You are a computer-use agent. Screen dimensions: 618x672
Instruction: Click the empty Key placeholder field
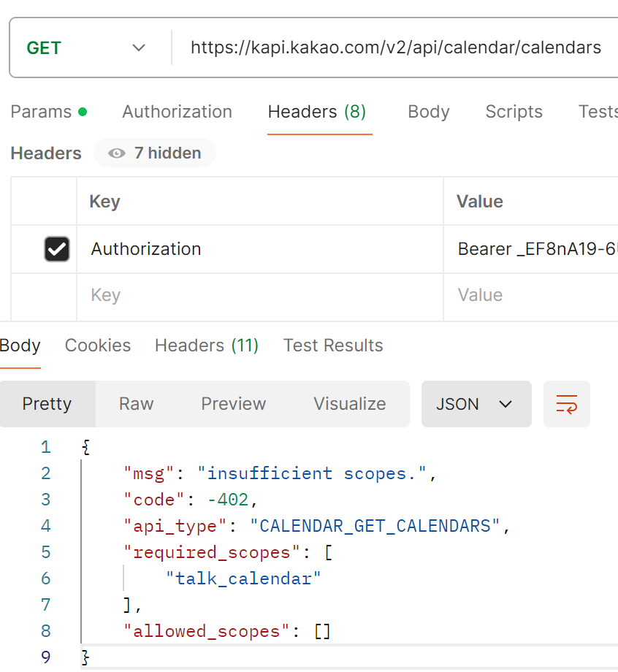260,295
